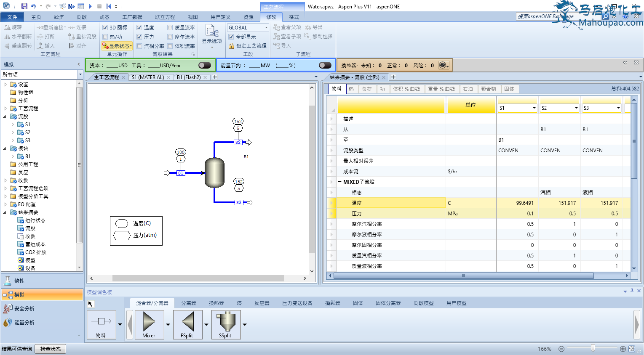Enable the 汽相分率 vapor fraction checkbox

139,46
